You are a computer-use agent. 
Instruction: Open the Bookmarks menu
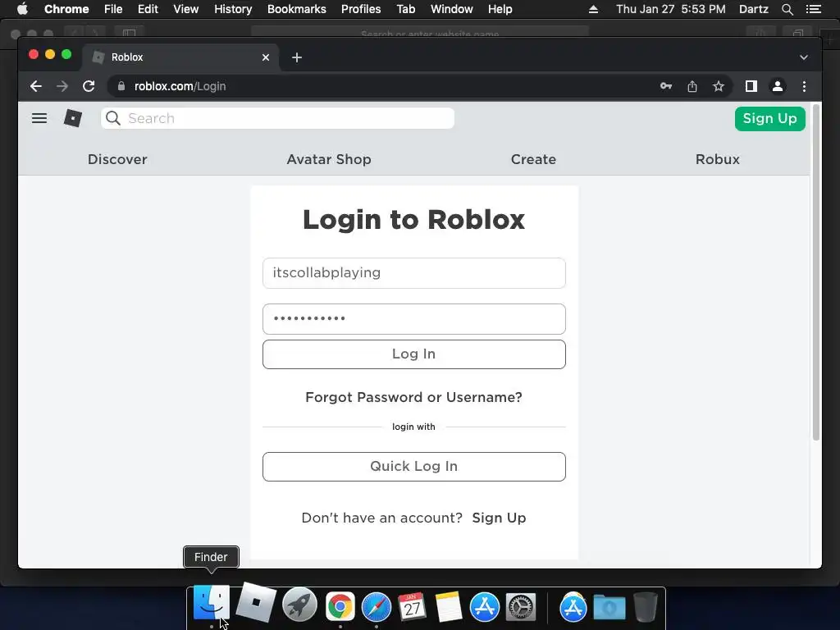(x=297, y=9)
